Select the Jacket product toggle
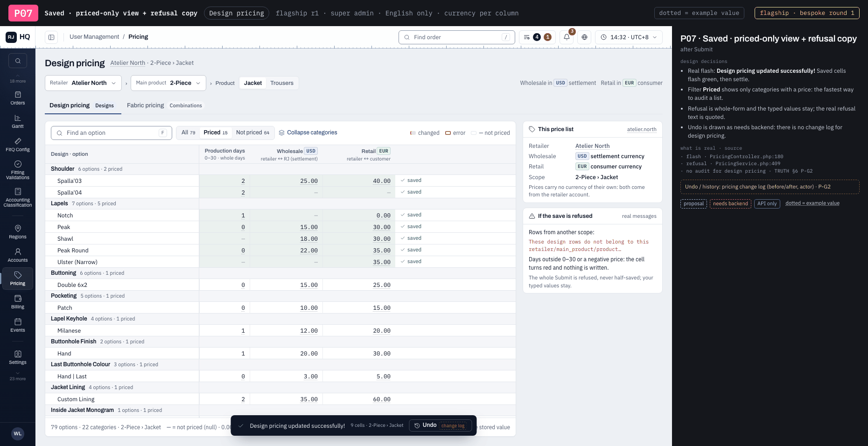Viewport: 868px width, 446px height. [253, 83]
